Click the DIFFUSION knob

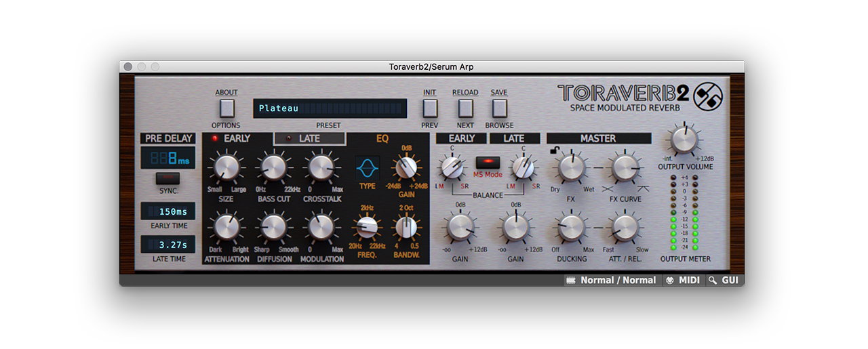(273, 227)
